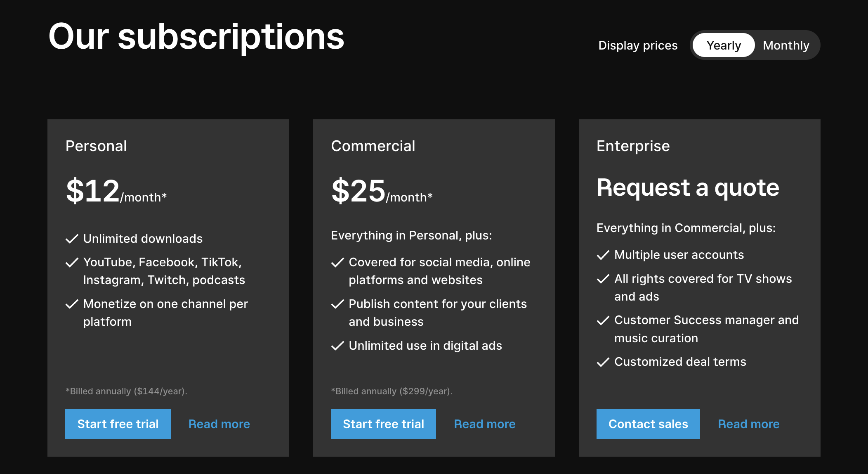Switch price display to Monthly
Screen dimensions: 868x474
[785, 45]
